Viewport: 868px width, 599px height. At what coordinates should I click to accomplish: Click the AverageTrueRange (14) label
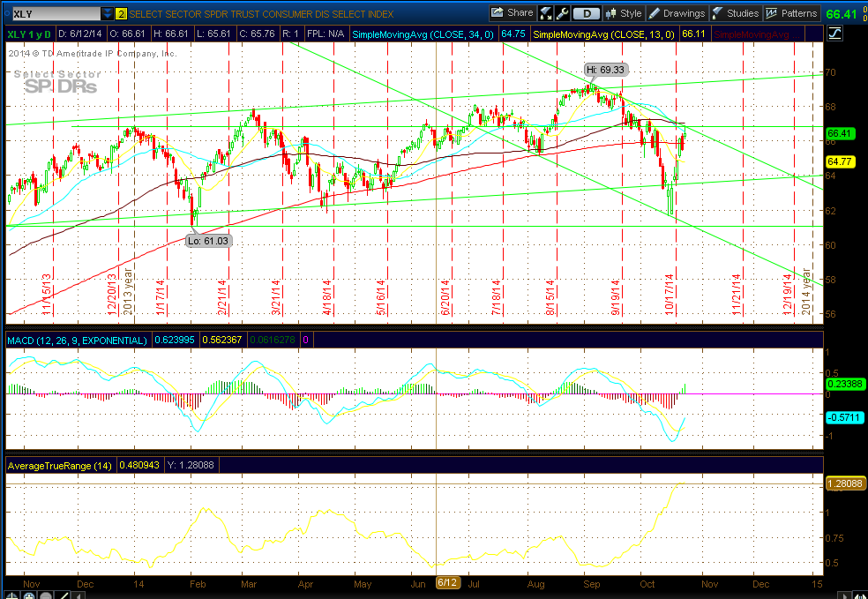(x=59, y=466)
